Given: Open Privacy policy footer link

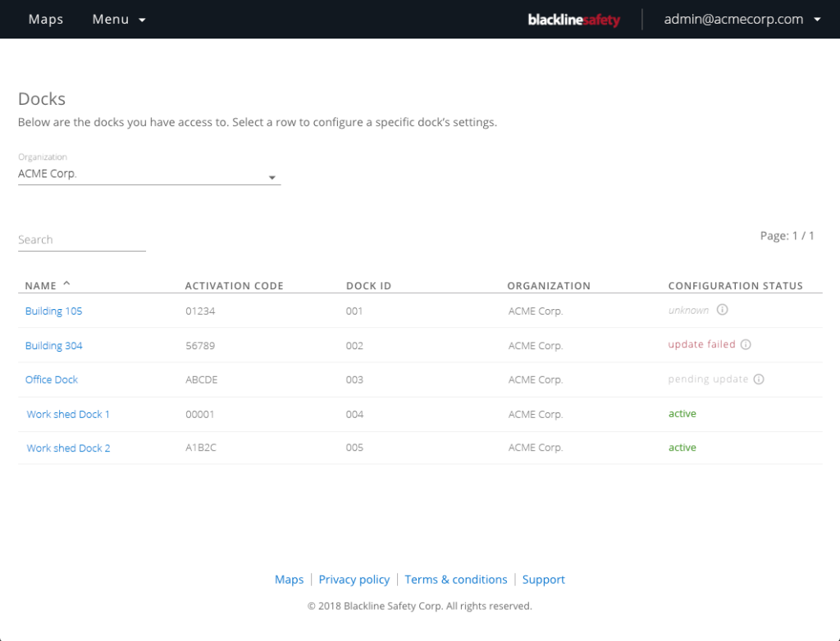Looking at the screenshot, I should coord(354,580).
